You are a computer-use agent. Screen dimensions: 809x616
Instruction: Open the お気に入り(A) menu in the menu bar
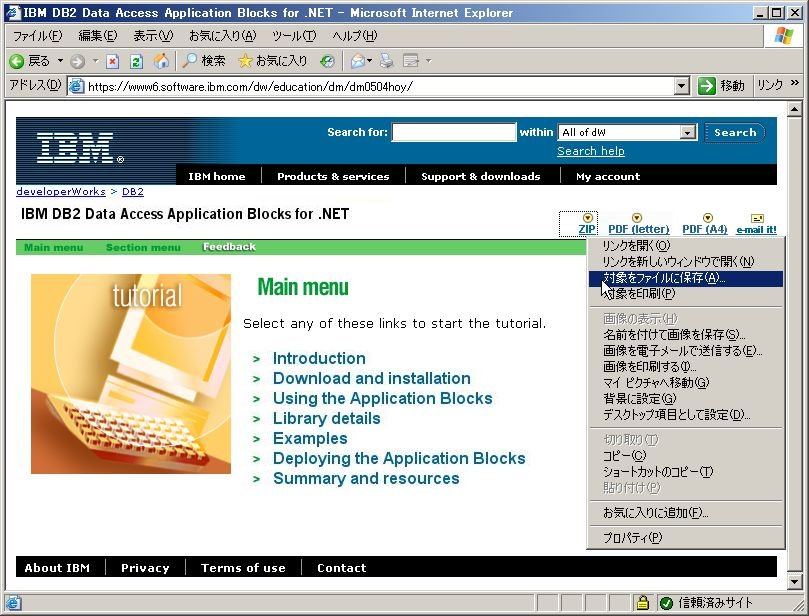pyautogui.click(x=222, y=36)
